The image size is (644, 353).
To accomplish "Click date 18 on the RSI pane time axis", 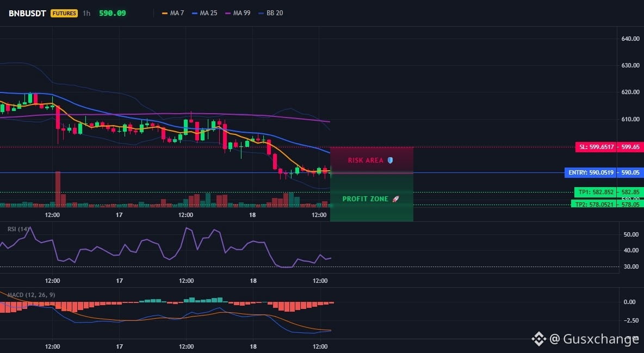I will pos(253,281).
